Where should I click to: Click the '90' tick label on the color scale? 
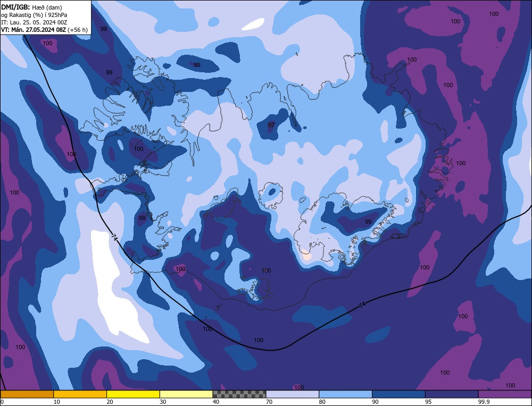click(x=375, y=402)
